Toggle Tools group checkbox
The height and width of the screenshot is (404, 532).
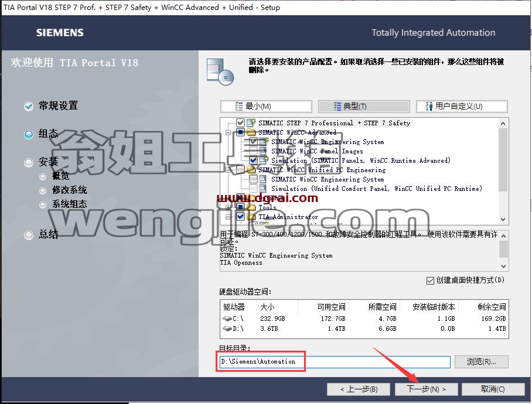240,207
